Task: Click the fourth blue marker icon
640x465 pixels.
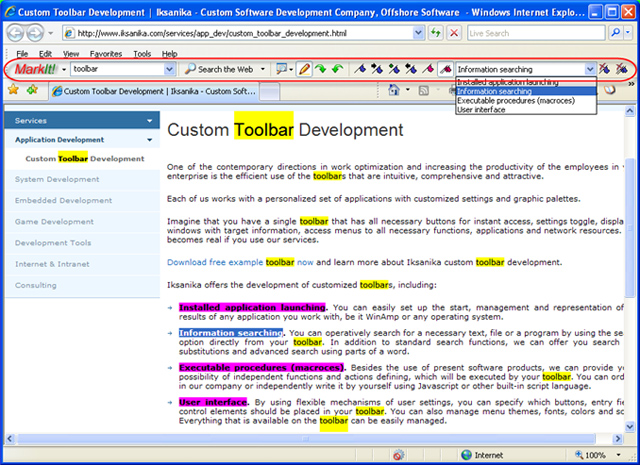Action: pos(411,69)
